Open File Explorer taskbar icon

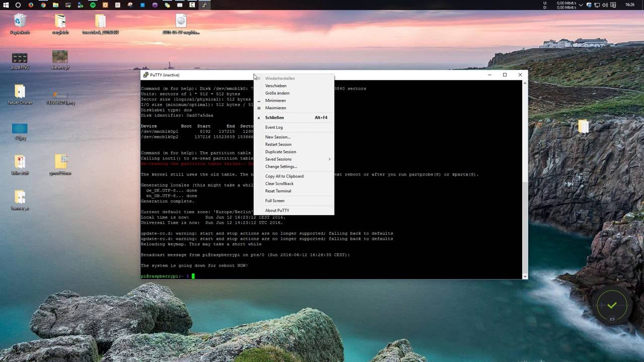(x=55, y=5)
